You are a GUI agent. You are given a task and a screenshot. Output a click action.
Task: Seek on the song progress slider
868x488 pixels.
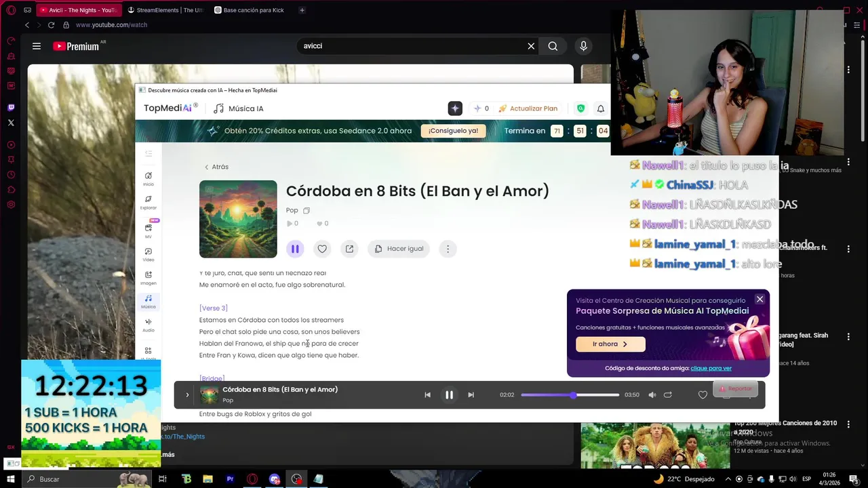[570, 394]
